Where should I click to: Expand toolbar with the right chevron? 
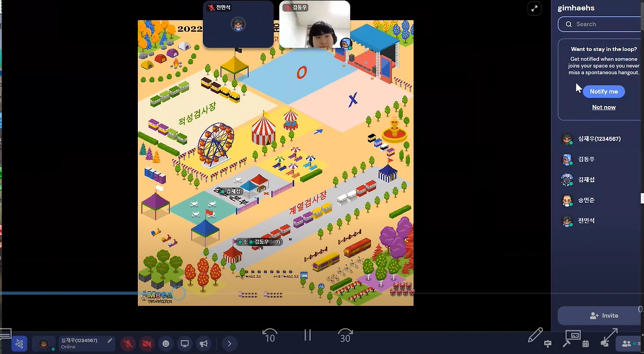click(x=229, y=344)
